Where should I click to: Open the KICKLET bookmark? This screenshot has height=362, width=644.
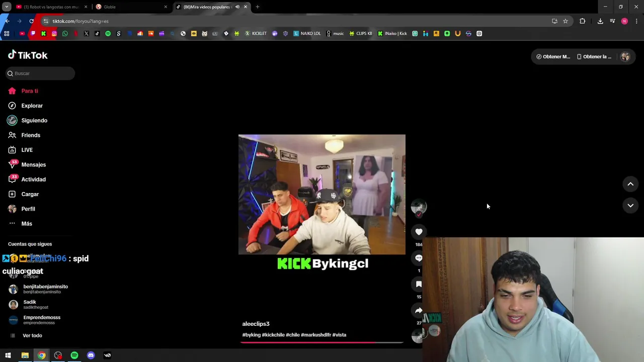click(256, 34)
